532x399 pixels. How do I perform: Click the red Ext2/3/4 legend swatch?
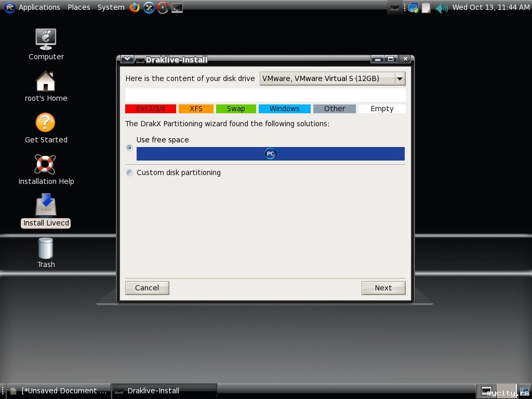151,109
